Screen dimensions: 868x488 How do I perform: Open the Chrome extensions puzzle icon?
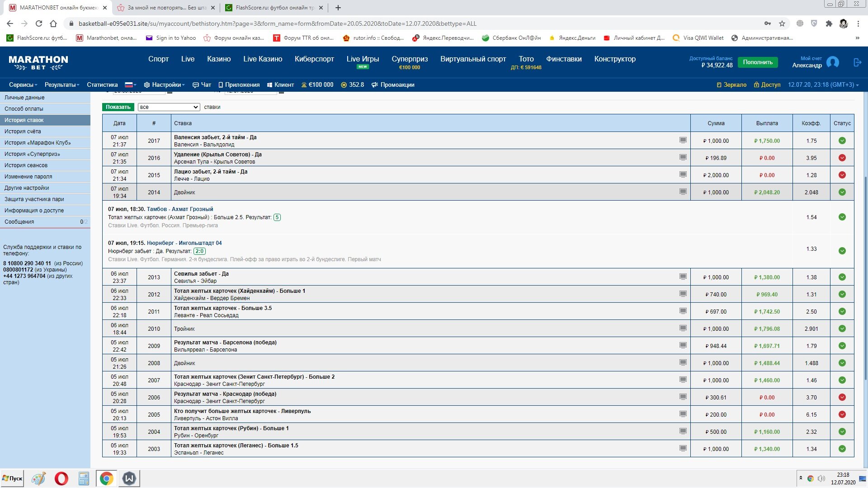829,23
